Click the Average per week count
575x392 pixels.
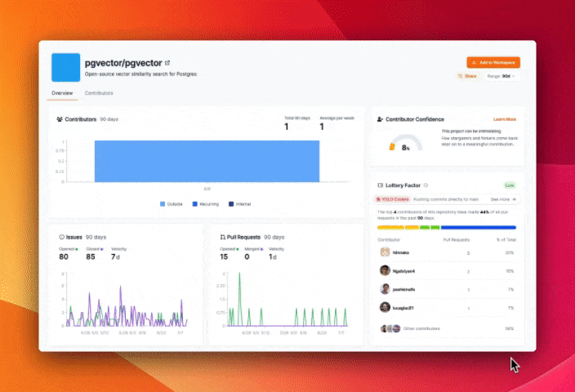tap(322, 127)
